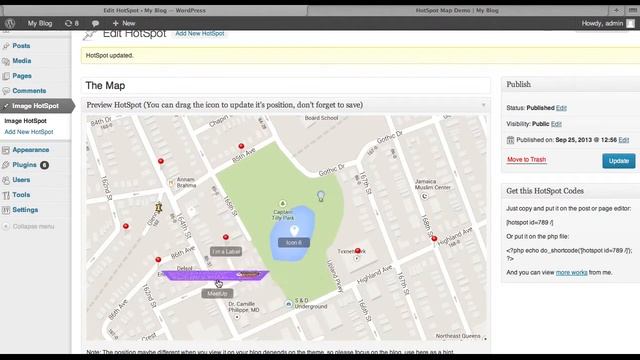The height and width of the screenshot is (360, 640).
Task: Click The Map title input field
Action: tap(286, 86)
